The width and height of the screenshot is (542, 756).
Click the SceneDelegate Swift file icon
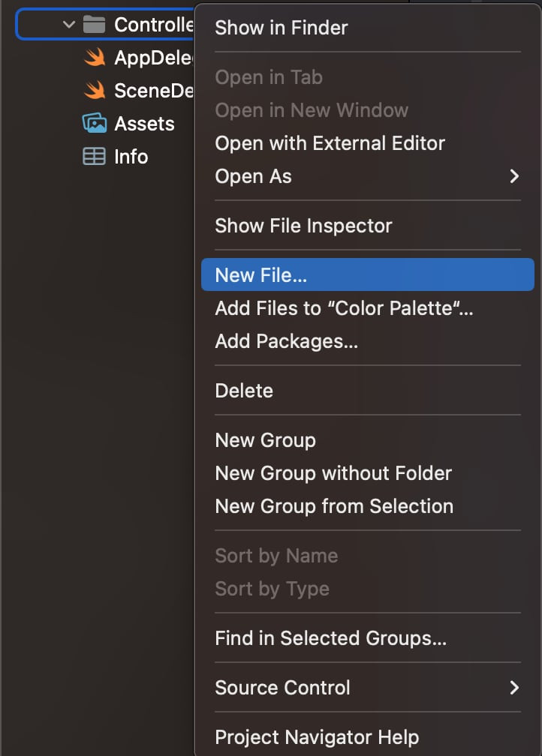click(95, 91)
